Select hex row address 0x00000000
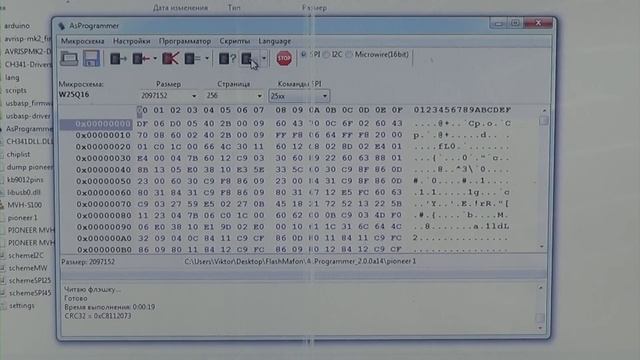The height and width of the screenshot is (360, 640). 103,124
